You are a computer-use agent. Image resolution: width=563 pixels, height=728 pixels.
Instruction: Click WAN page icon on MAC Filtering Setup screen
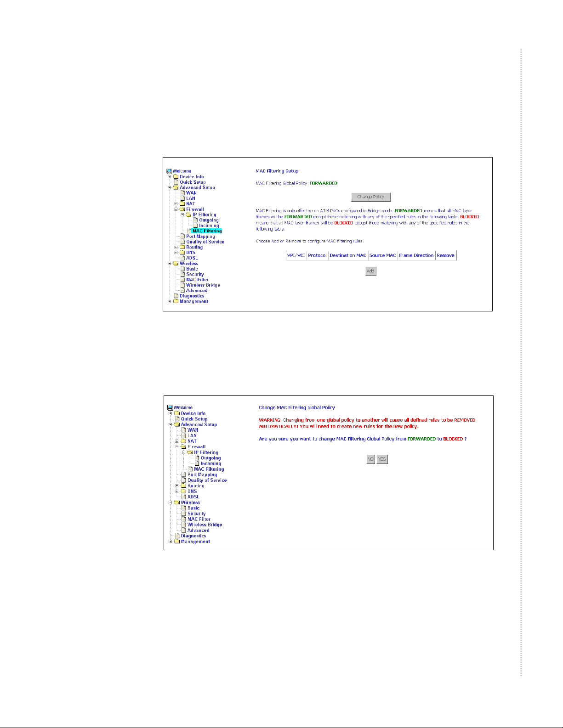(182, 193)
